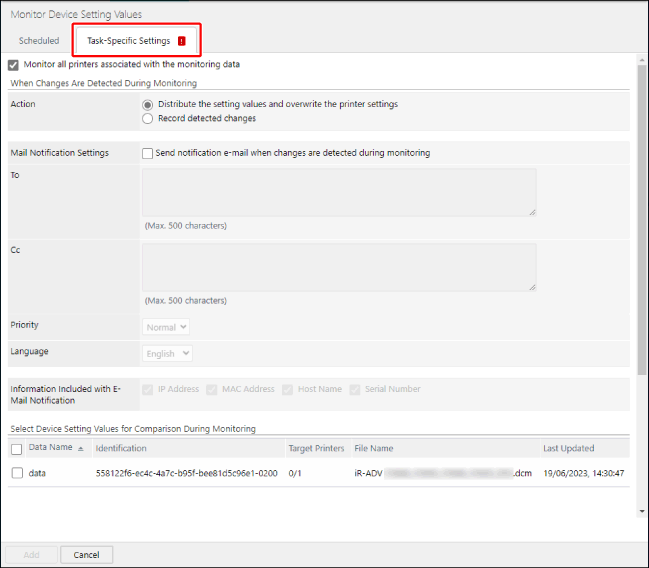
Task: Switch to the Scheduled tab
Action: [x=39, y=41]
